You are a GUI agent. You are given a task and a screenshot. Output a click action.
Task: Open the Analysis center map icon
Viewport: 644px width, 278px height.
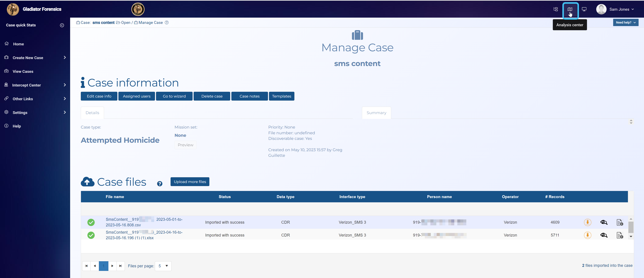tap(570, 9)
